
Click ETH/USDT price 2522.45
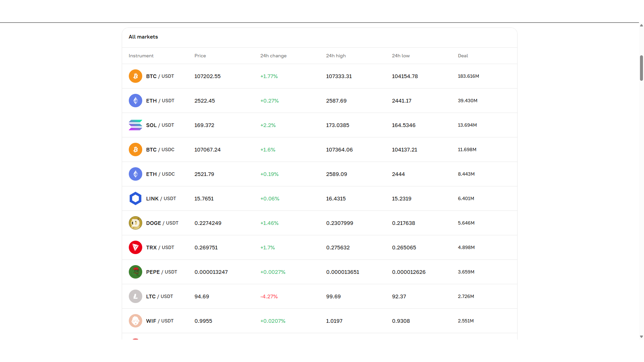click(205, 101)
